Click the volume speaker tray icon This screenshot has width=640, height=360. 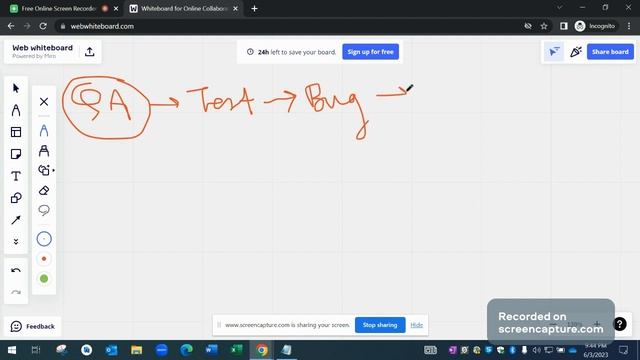click(x=536, y=350)
